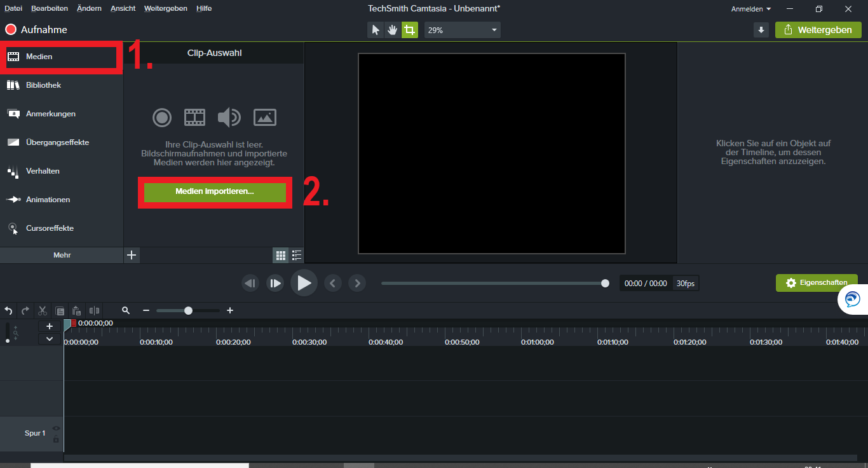Switch clip bin to thumbnail grid view
868x468 pixels.
(281, 256)
